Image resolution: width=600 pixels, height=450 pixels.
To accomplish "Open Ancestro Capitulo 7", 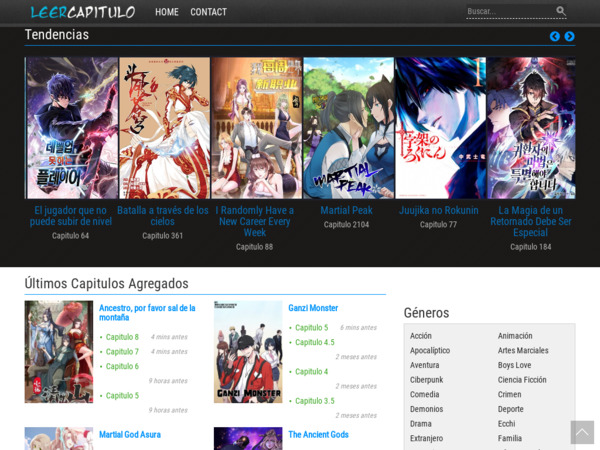I will click(x=122, y=352).
